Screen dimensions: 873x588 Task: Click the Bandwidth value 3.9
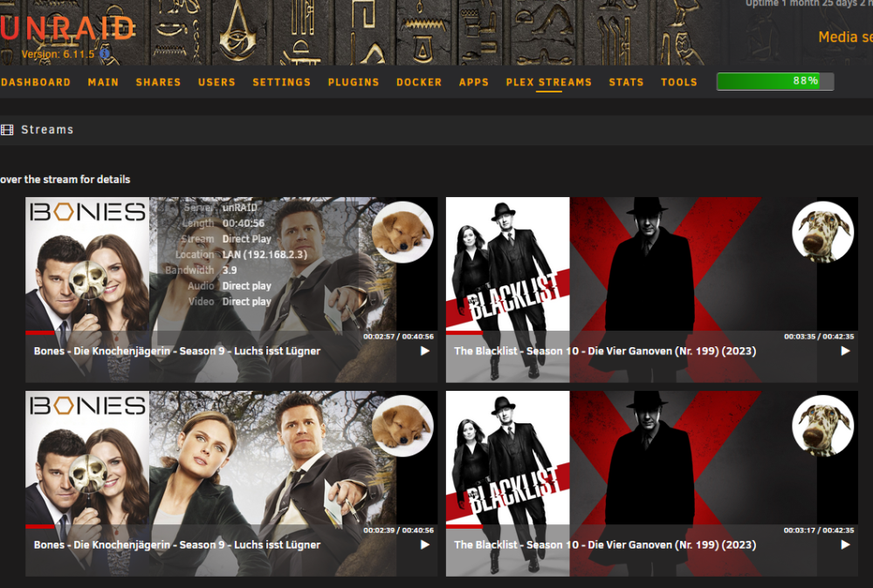[x=230, y=270]
